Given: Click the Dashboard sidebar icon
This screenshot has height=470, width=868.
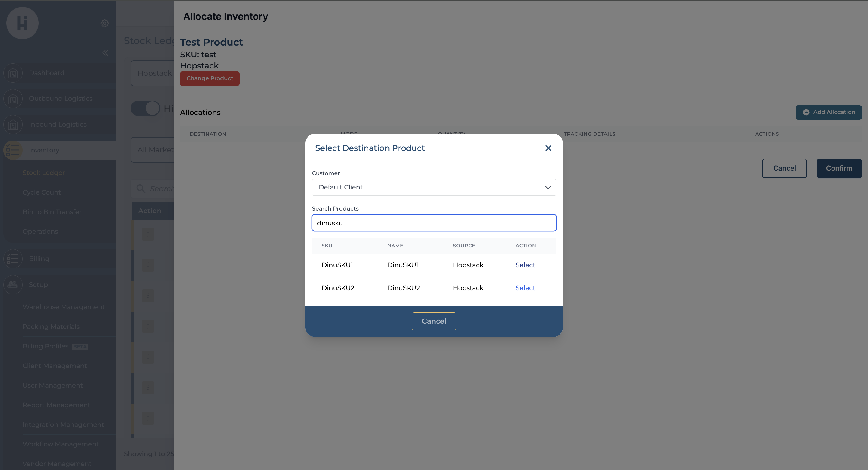Looking at the screenshot, I should coord(13,73).
